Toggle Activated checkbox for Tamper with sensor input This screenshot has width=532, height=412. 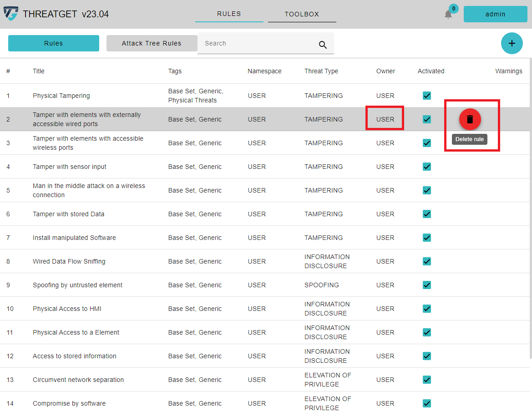426,167
